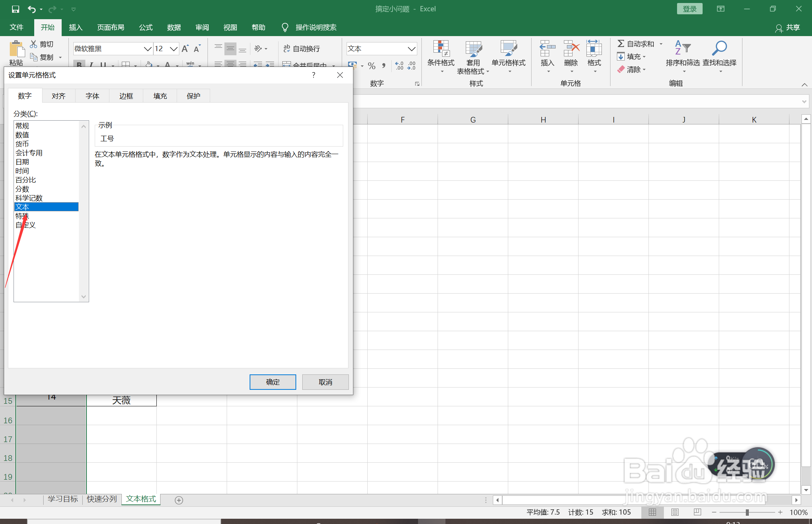The image size is (812, 524).
Task: Click the Delete cells (删除) icon
Action: coord(571,48)
